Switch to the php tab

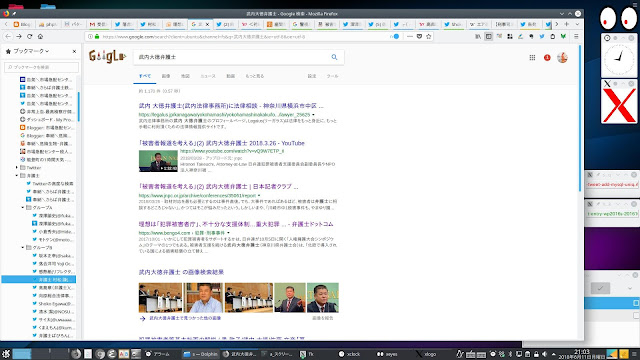pyautogui.click(x=48, y=24)
